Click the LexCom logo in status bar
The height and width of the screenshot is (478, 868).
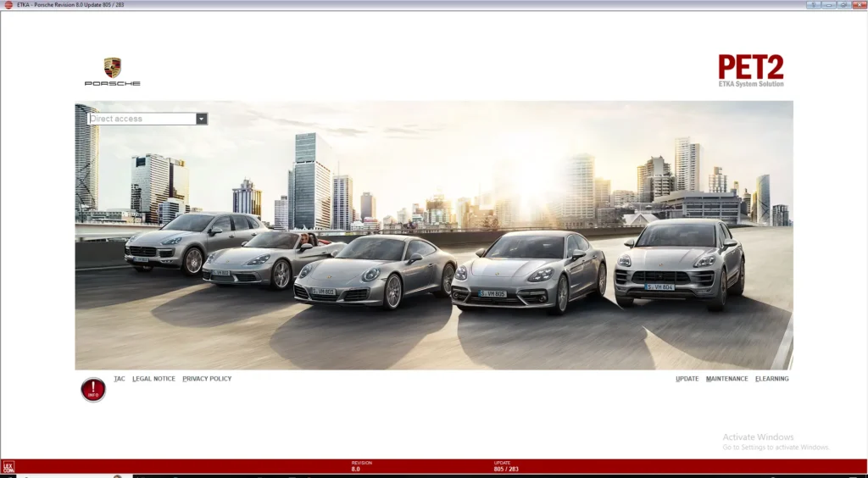pyautogui.click(x=8, y=467)
